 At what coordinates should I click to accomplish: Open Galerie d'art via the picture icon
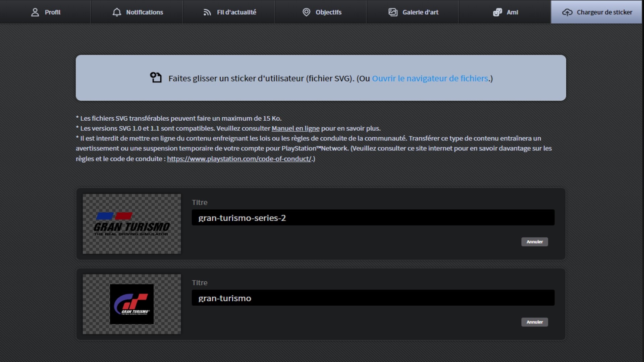(x=392, y=12)
